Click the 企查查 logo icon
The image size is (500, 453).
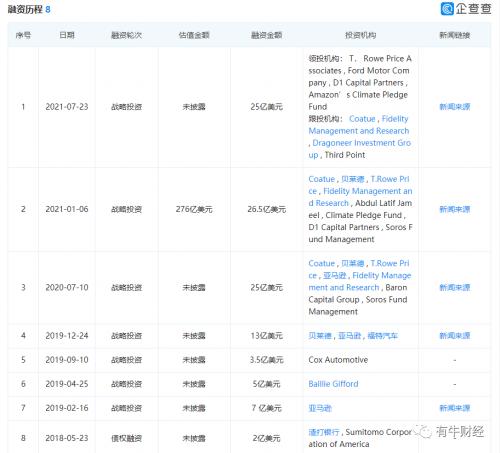point(447,9)
